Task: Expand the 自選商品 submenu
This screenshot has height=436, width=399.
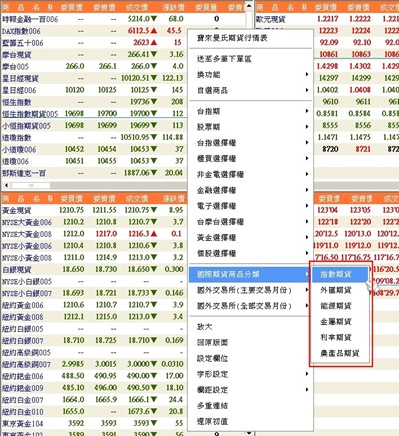Action: click(x=251, y=90)
